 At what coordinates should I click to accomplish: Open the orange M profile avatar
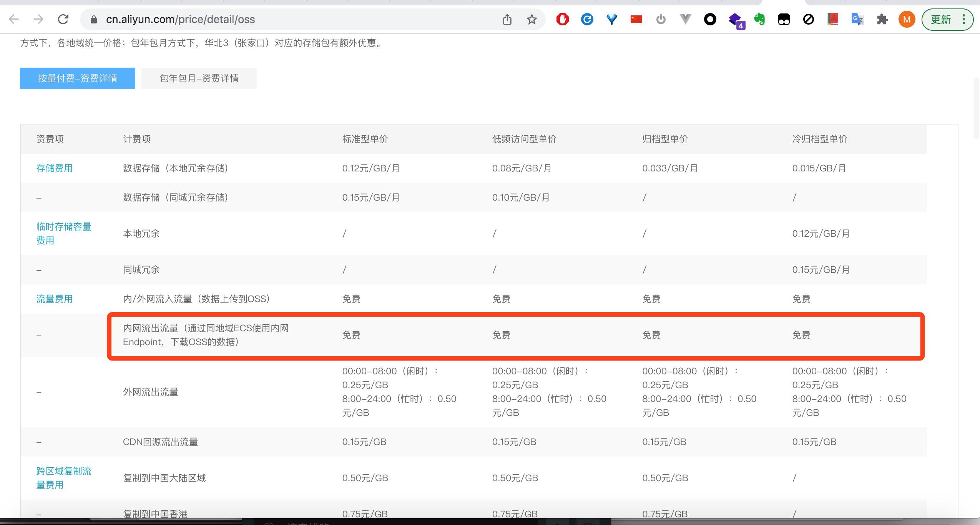coord(907,19)
